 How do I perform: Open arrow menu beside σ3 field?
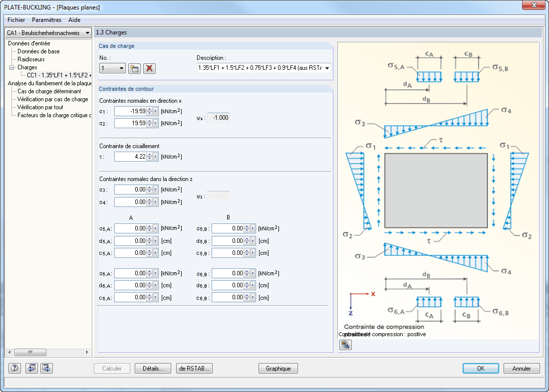[156, 190]
